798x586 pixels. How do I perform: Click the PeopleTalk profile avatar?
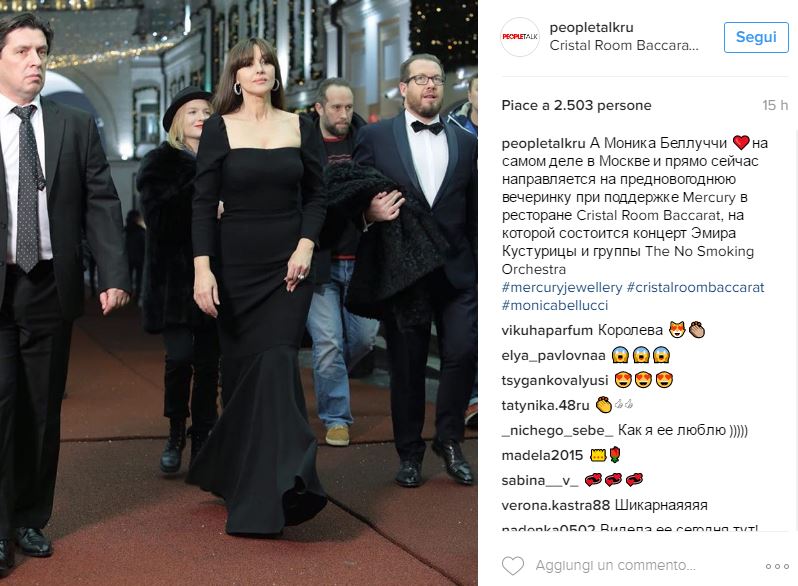pyautogui.click(x=520, y=37)
